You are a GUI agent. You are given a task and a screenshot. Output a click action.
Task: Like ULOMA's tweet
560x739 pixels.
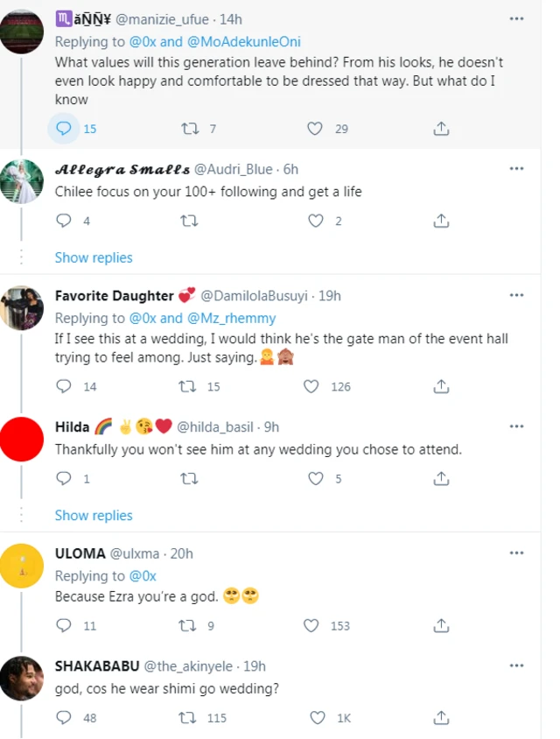(315, 625)
